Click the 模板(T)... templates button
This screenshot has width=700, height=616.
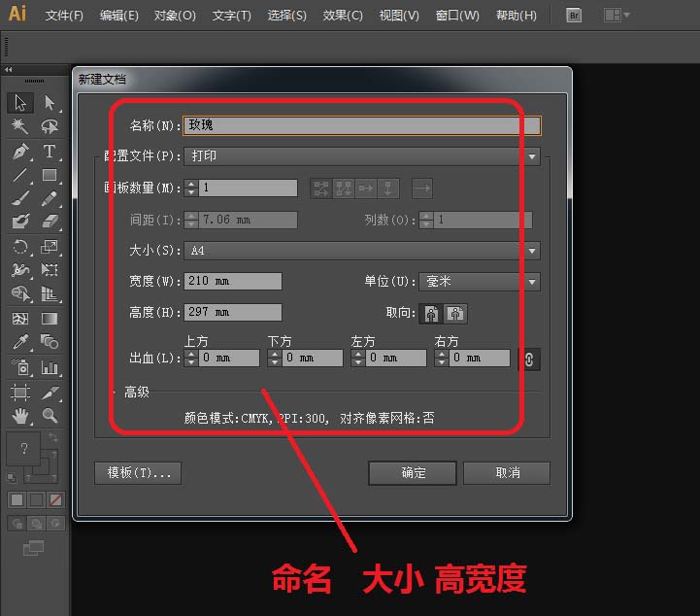pos(138,473)
